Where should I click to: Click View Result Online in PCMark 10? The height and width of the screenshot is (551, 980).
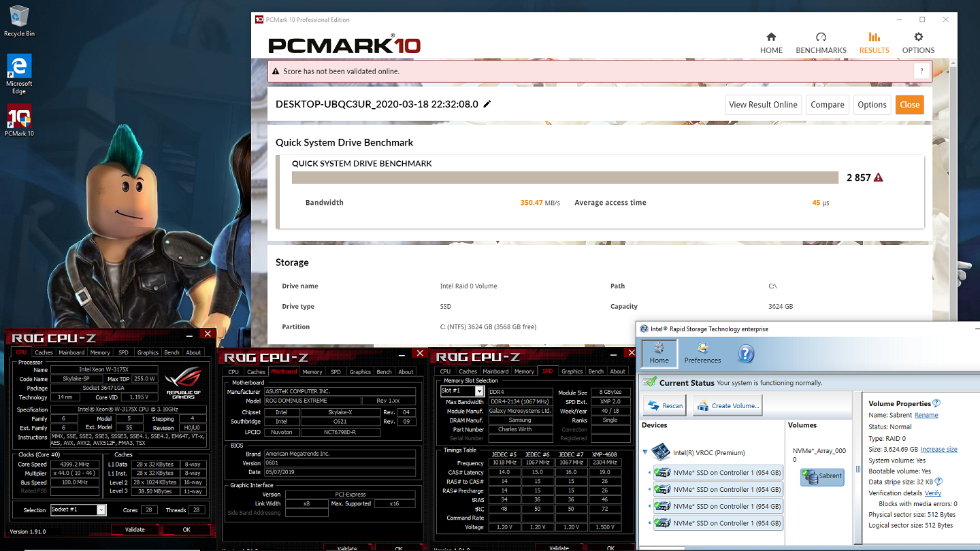pos(763,105)
